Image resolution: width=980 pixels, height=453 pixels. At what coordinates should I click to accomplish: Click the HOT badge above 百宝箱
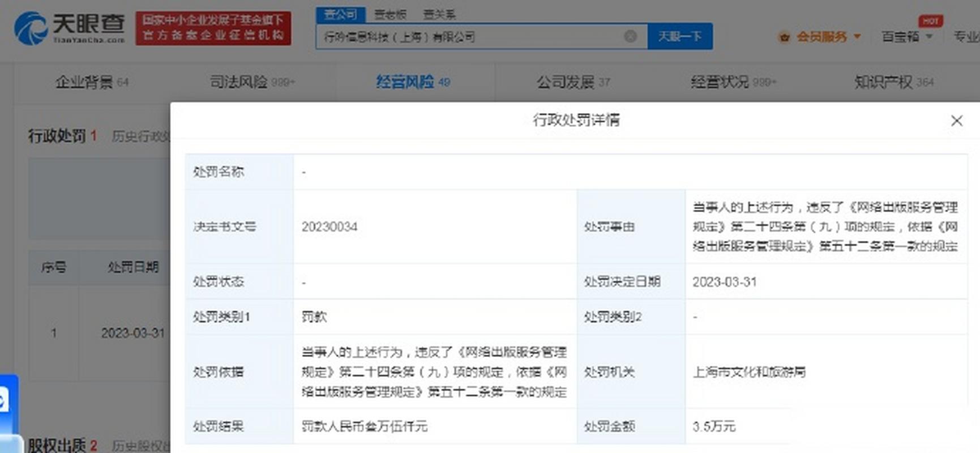click(x=930, y=21)
